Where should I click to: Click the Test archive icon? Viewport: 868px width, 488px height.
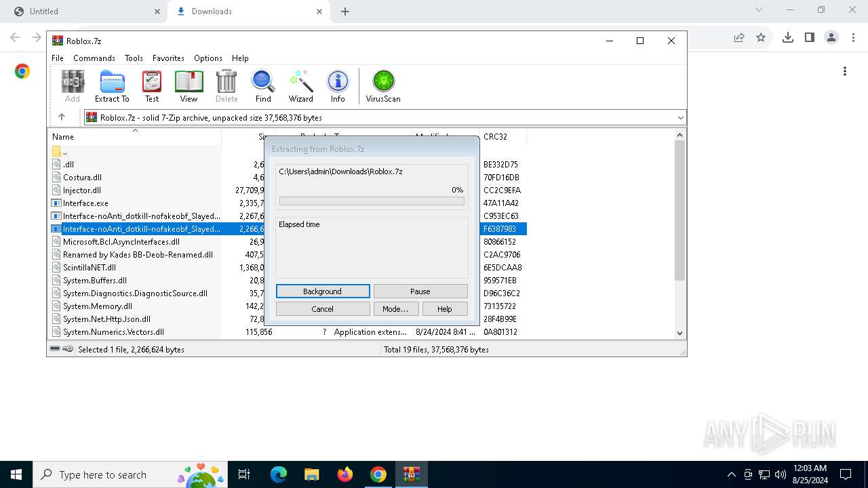tap(152, 86)
